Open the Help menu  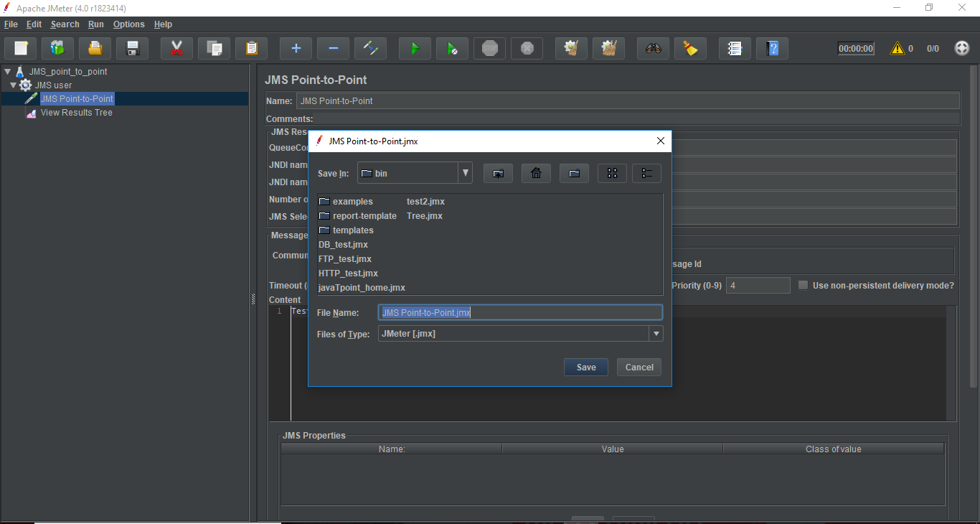click(x=163, y=24)
